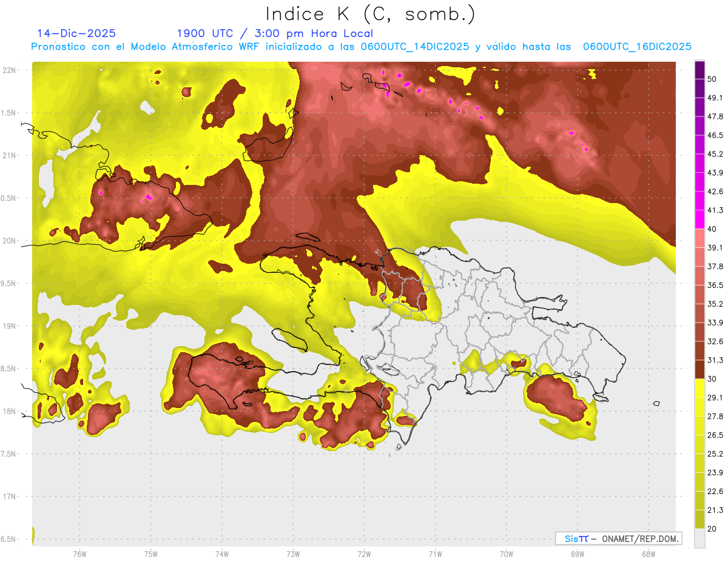
Task: Click the legend value 20
Action: pos(712,529)
